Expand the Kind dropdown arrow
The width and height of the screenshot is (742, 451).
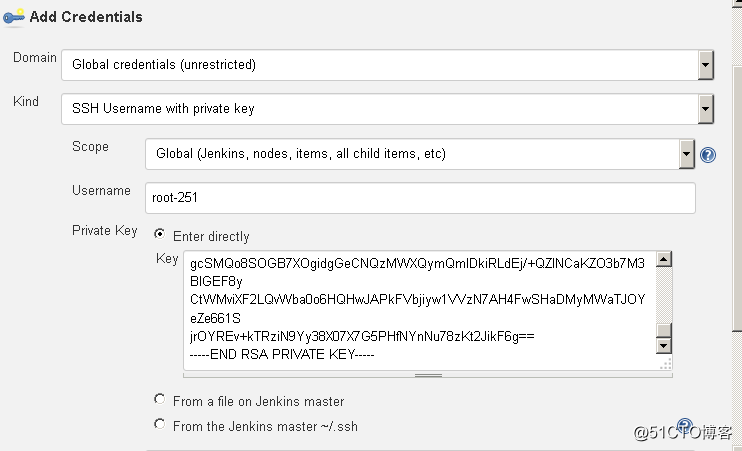(706, 109)
